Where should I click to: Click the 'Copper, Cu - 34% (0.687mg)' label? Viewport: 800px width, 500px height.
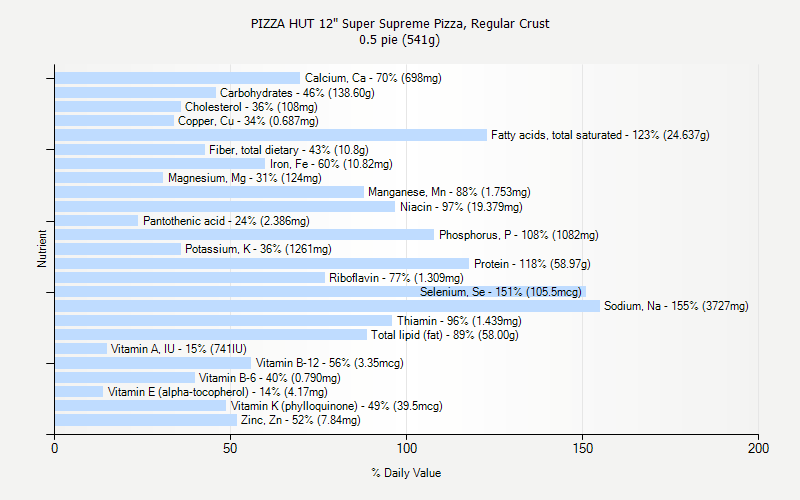(248, 121)
